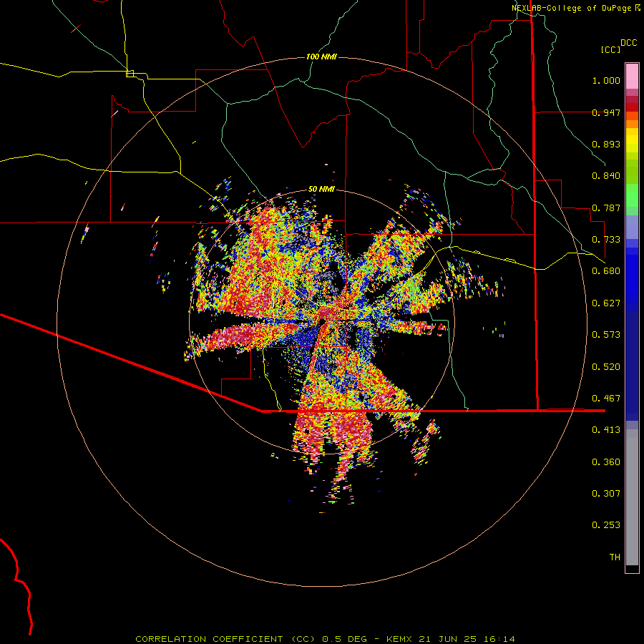Click the NEXLAB-College of DuPage label

571,8
